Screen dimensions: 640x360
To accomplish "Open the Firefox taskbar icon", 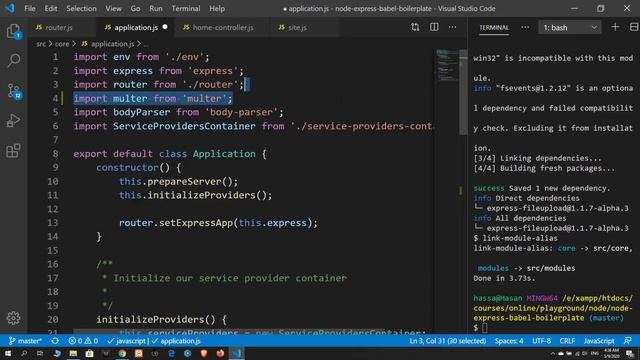I will 220,353.
